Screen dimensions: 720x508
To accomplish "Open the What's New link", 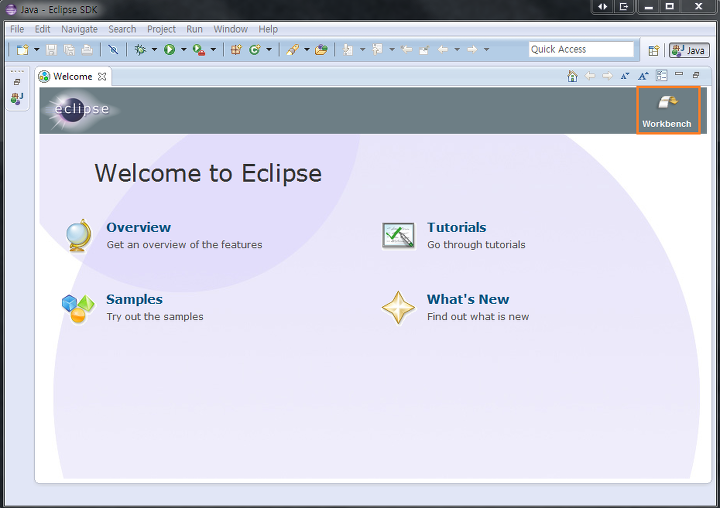I will (x=468, y=299).
